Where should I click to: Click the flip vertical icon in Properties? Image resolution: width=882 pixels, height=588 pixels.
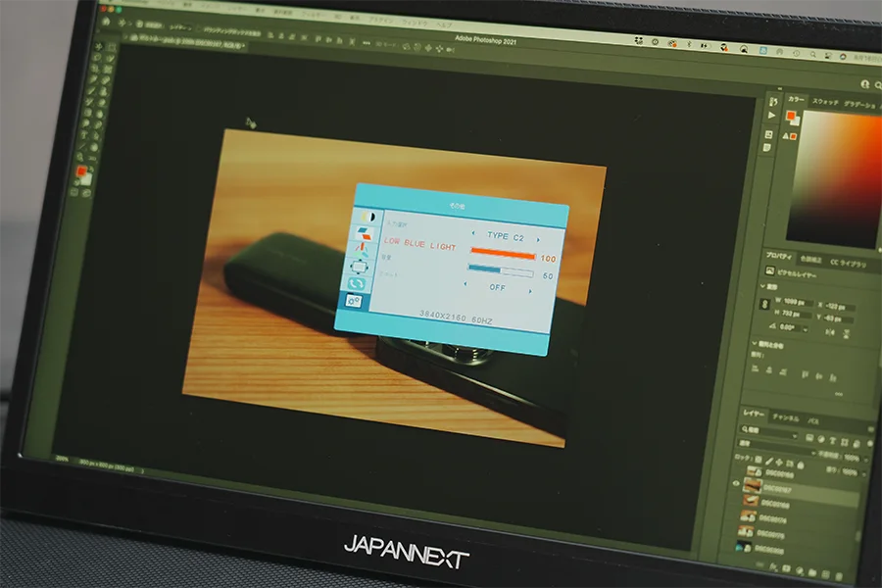[846, 333]
